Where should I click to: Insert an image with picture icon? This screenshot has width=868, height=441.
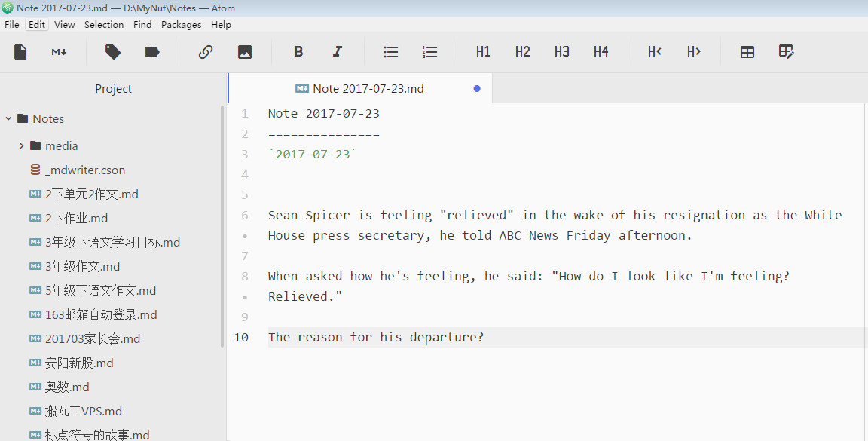tap(245, 51)
